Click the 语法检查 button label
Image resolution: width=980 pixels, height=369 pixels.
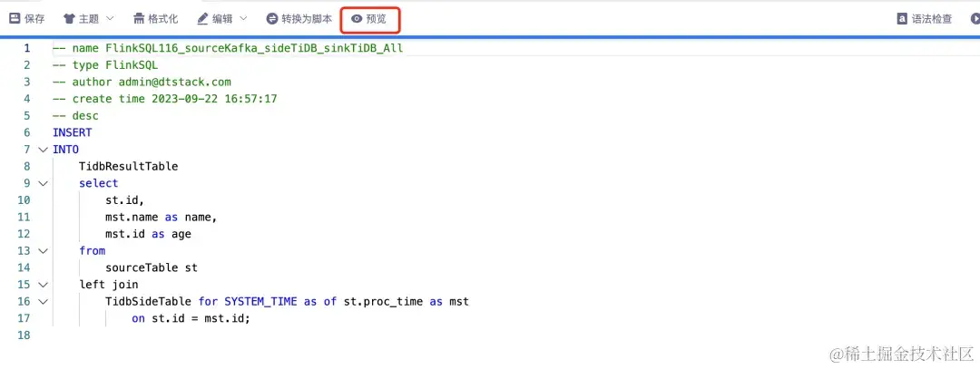click(x=932, y=19)
